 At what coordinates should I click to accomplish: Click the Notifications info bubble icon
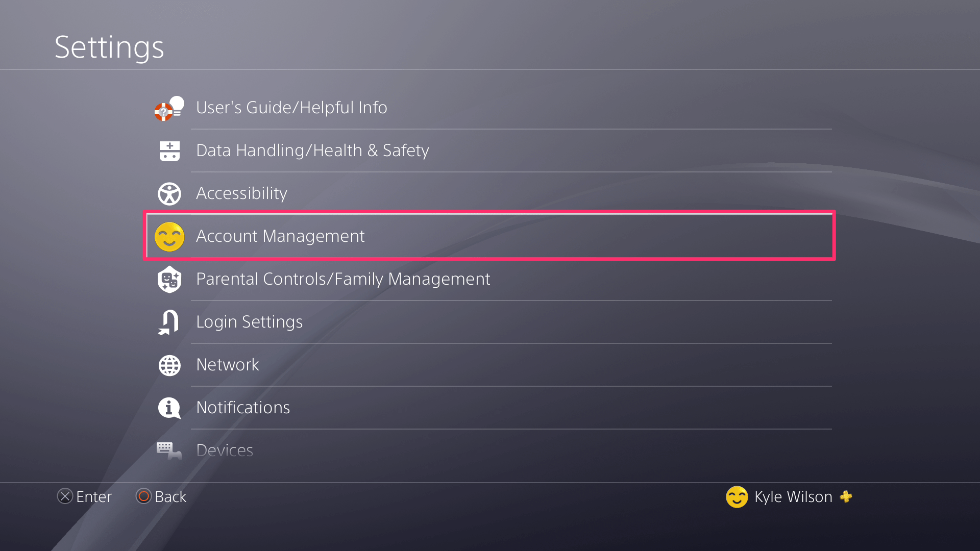tap(169, 408)
